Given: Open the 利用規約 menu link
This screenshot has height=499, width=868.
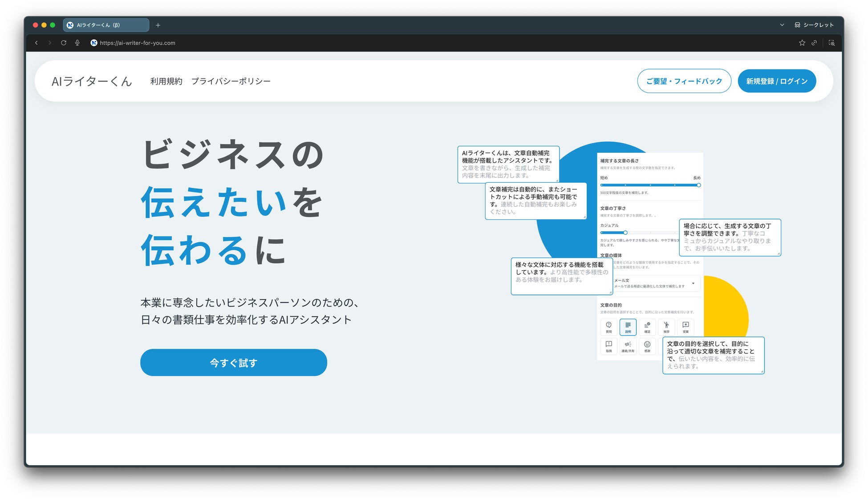Looking at the screenshot, I should coord(166,81).
